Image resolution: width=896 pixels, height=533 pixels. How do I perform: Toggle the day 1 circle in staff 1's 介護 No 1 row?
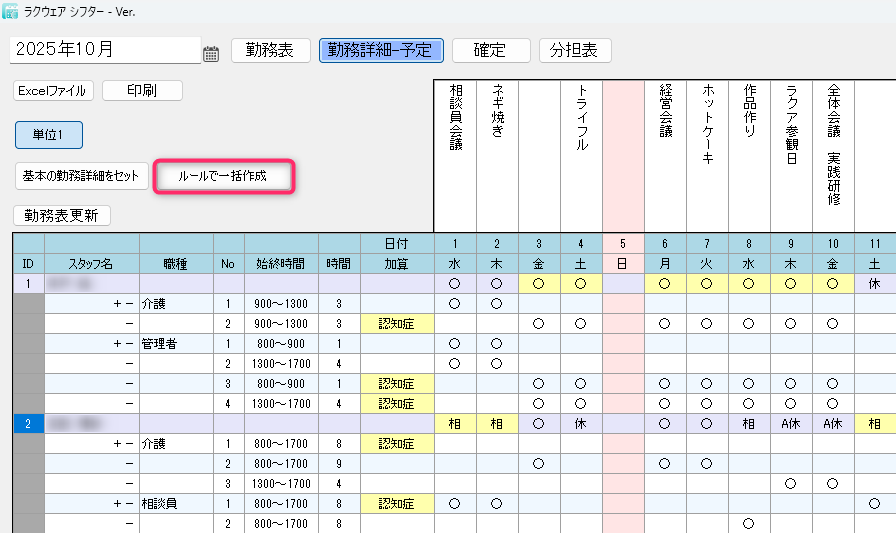(x=455, y=303)
